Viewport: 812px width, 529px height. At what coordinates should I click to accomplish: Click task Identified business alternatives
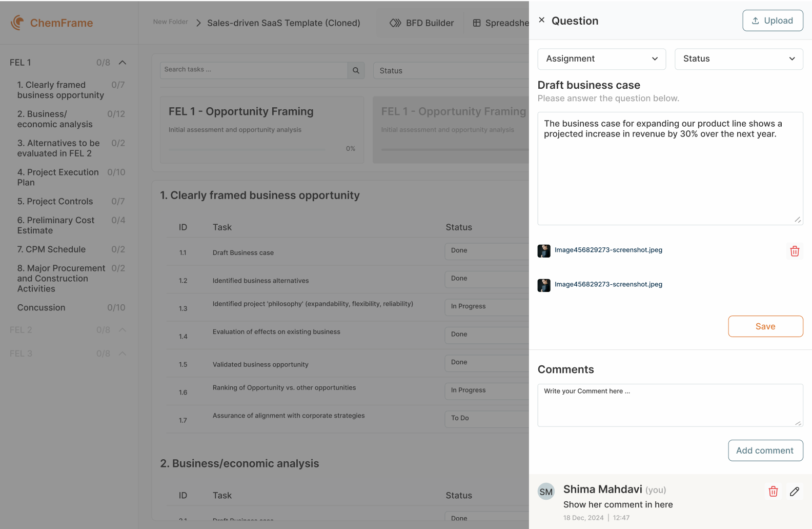pyautogui.click(x=260, y=281)
